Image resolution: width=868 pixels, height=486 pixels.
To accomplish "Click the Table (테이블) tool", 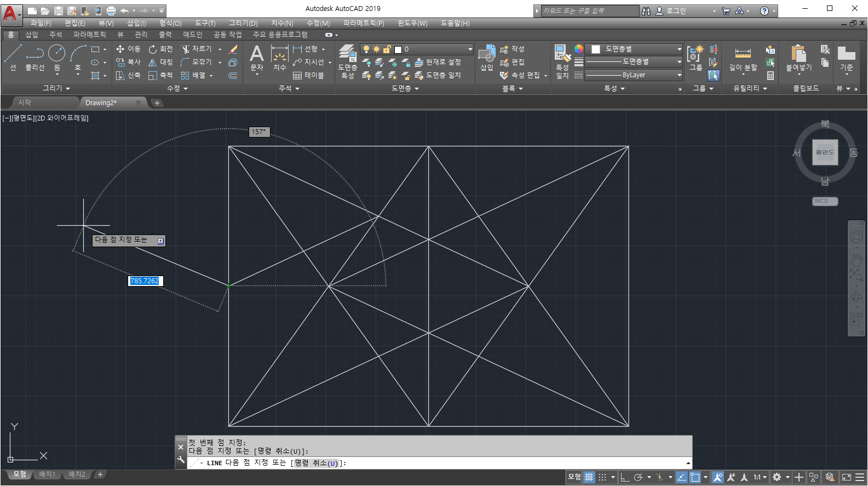I will (308, 75).
